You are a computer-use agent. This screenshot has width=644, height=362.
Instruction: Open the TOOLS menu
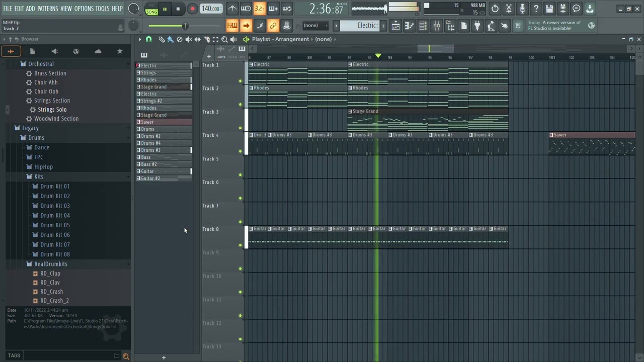tap(102, 9)
